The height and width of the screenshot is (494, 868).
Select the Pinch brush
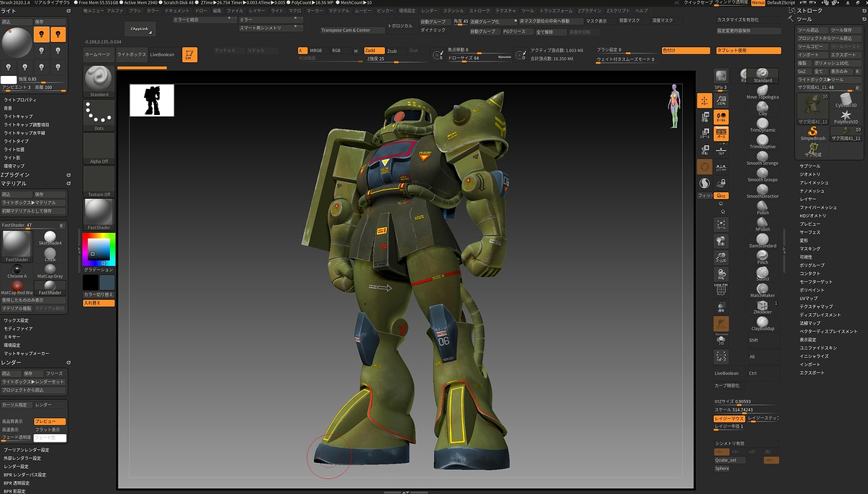(x=762, y=255)
